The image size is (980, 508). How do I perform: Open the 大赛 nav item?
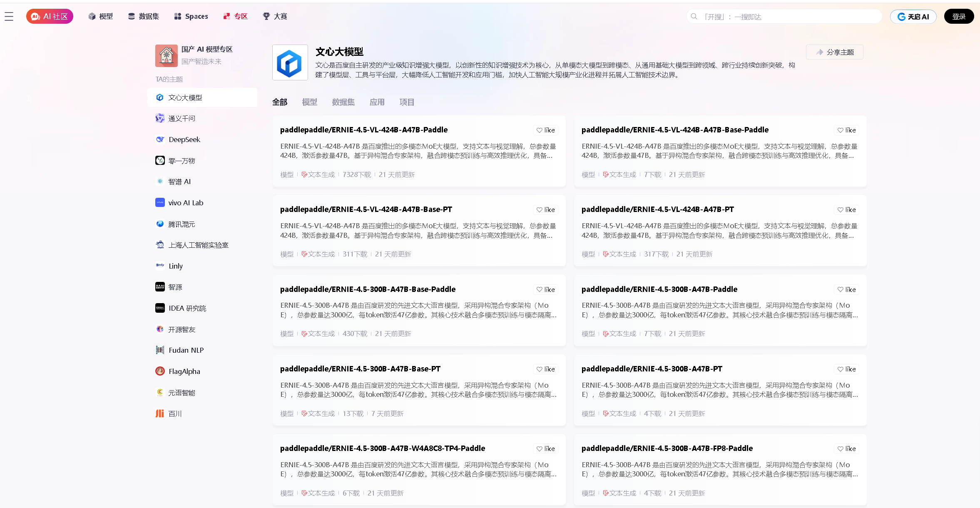pos(275,16)
